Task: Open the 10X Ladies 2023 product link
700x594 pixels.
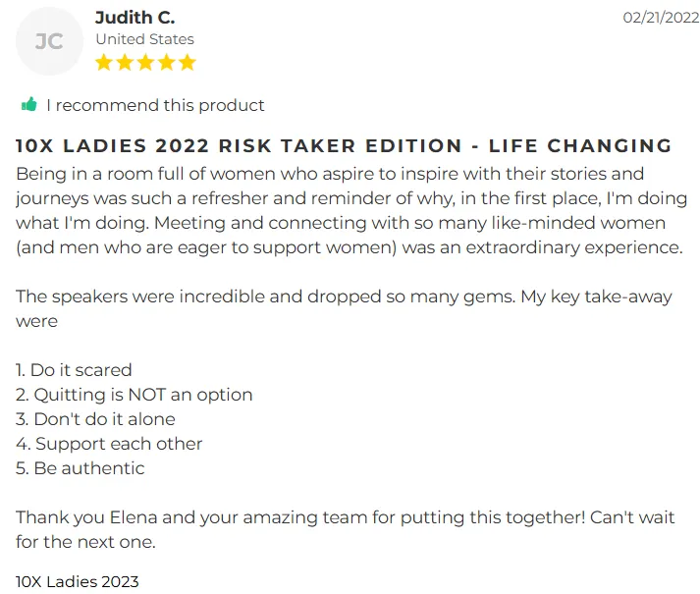Action: [x=78, y=581]
